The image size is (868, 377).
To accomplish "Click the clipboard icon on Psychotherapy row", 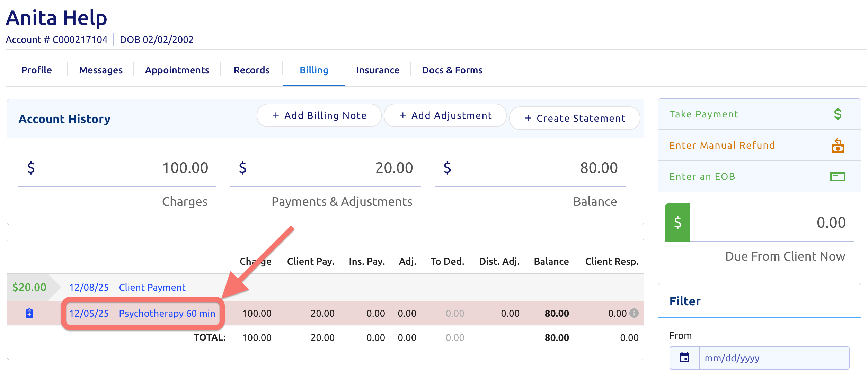I will [x=29, y=313].
